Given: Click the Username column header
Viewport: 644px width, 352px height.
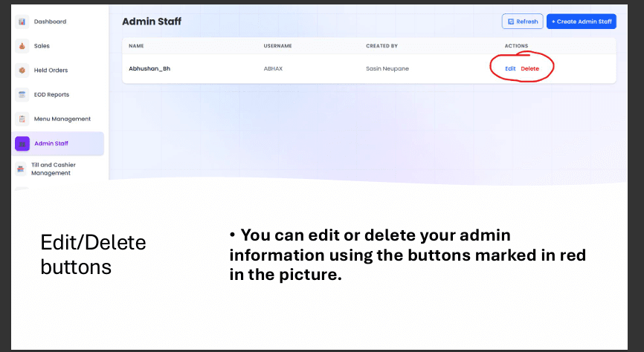Looking at the screenshot, I should tap(277, 46).
